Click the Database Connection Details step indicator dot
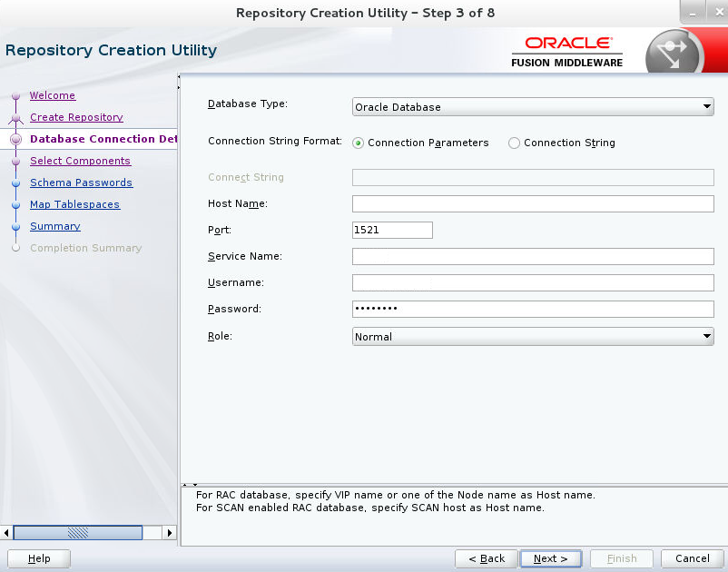This screenshot has width=728, height=572. coord(17,139)
